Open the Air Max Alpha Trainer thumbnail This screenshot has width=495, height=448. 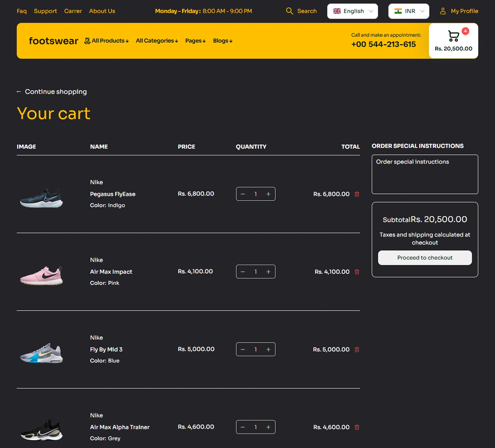tap(42, 430)
